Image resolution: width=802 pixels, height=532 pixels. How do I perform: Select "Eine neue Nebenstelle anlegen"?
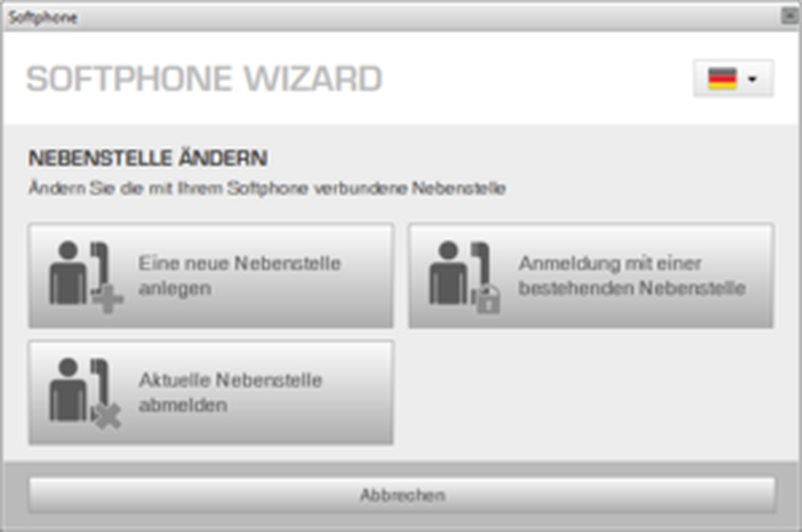(211, 276)
